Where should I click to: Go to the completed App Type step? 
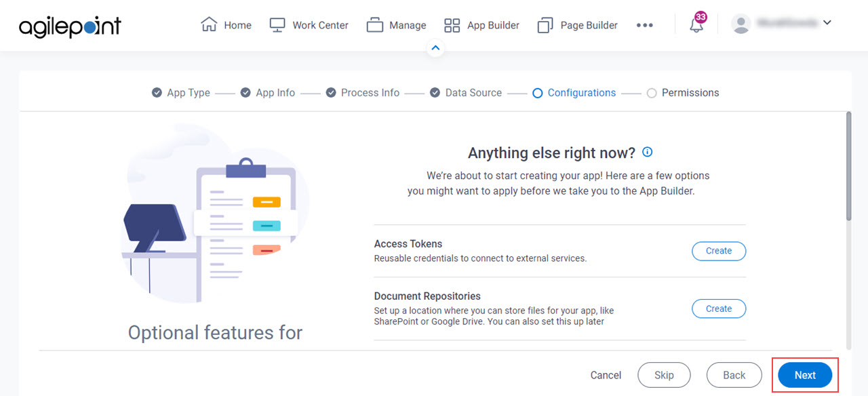click(181, 93)
